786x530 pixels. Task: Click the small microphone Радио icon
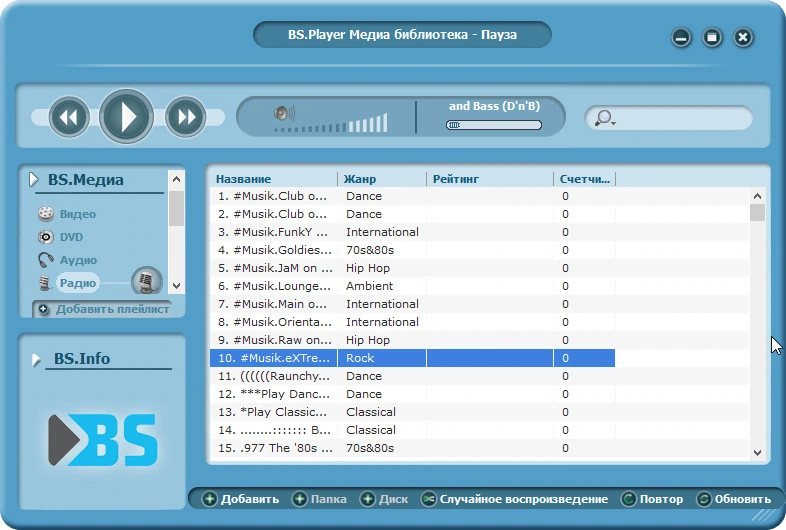pos(45,283)
